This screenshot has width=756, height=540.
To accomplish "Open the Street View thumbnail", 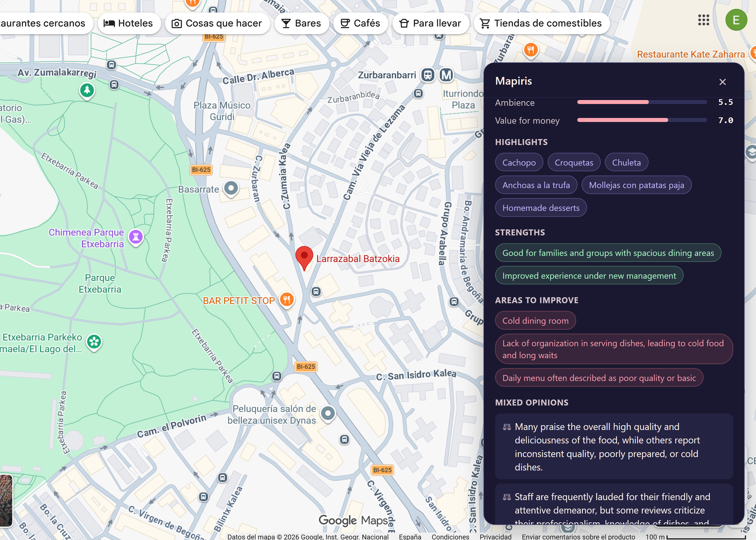I will pos(6,500).
